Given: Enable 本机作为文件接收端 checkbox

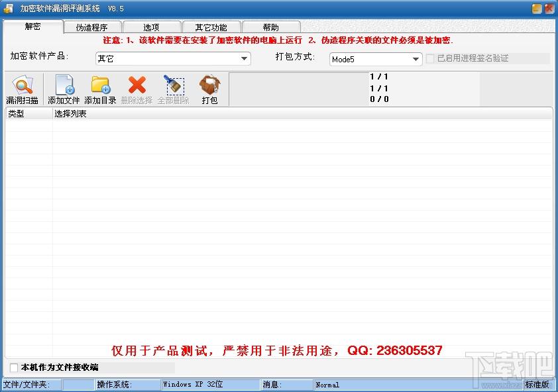Looking at the screenshot, I should tap(14, 367).
